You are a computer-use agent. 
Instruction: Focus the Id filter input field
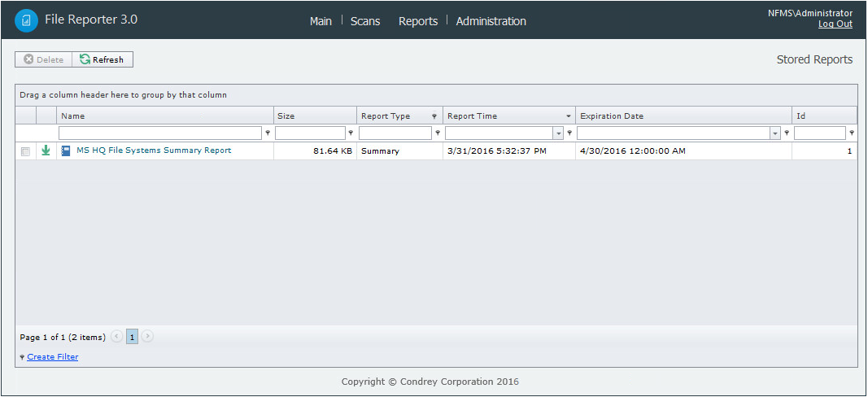820,133
